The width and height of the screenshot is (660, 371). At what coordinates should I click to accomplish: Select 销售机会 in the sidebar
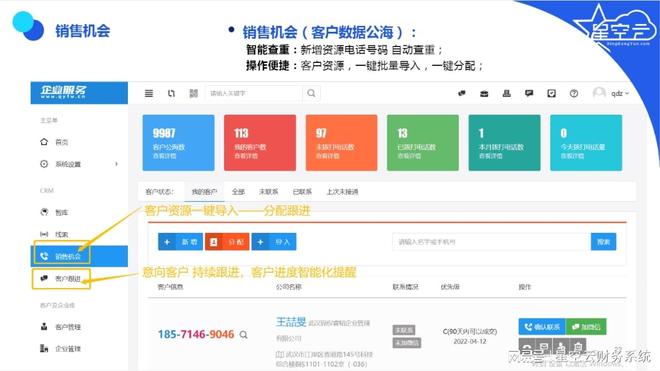79,256
